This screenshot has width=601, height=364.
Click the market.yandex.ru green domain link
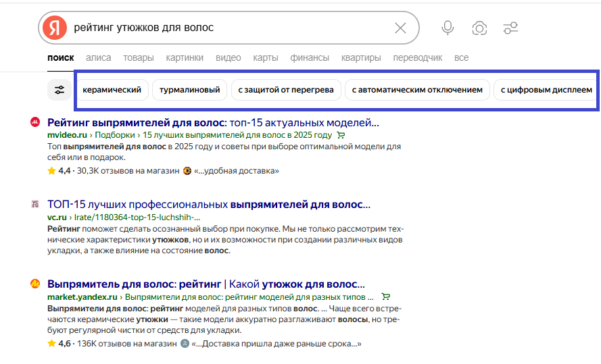83,297
